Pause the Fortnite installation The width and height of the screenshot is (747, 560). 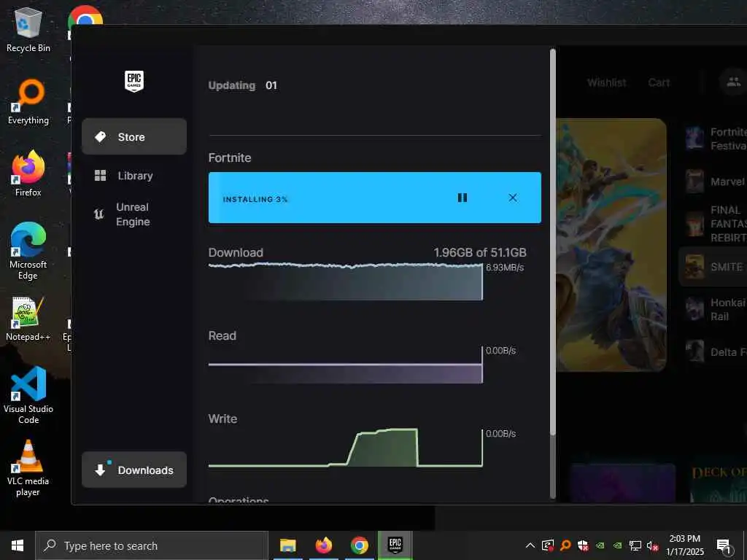462,198
